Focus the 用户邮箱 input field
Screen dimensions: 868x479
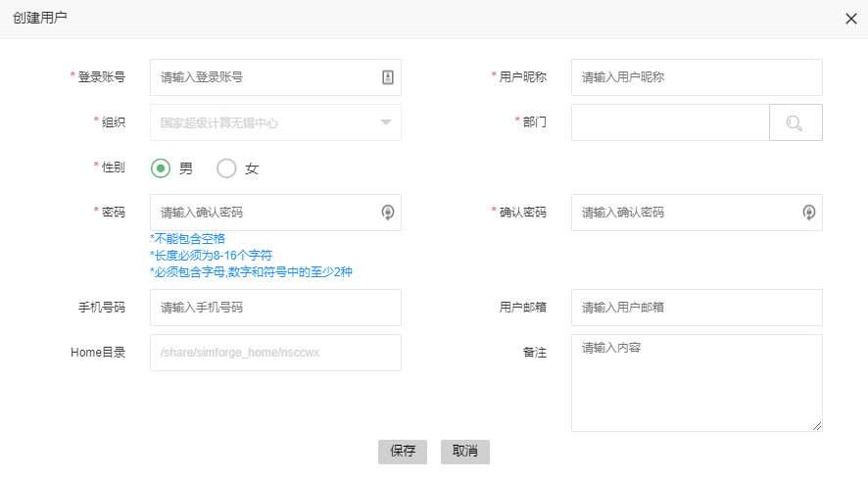(x=697, y=308)
